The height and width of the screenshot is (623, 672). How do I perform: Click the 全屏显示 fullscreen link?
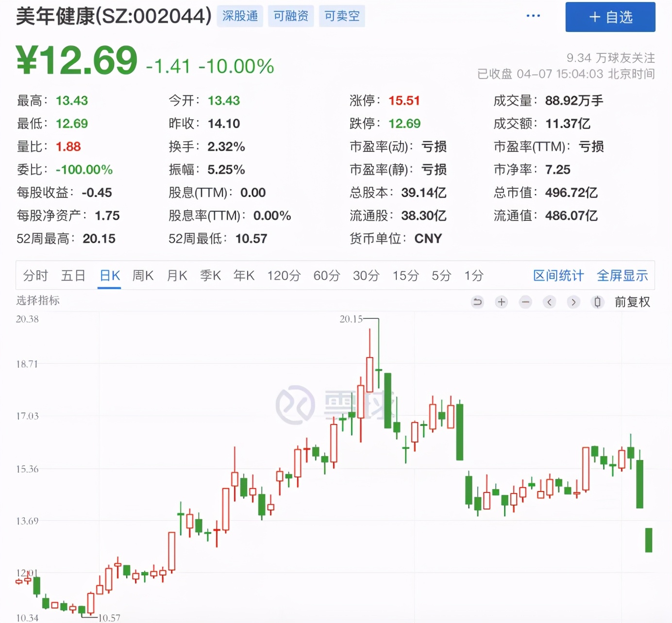[x=622, y=276]
